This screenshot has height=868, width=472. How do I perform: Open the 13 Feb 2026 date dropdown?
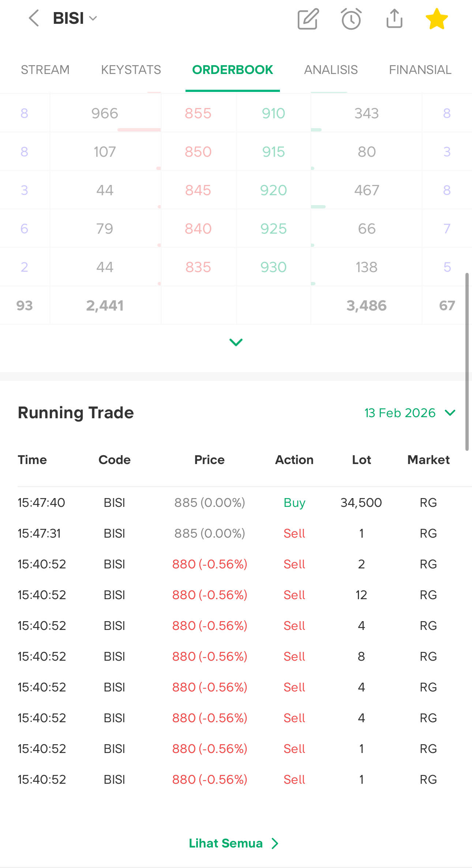[409, 413]
